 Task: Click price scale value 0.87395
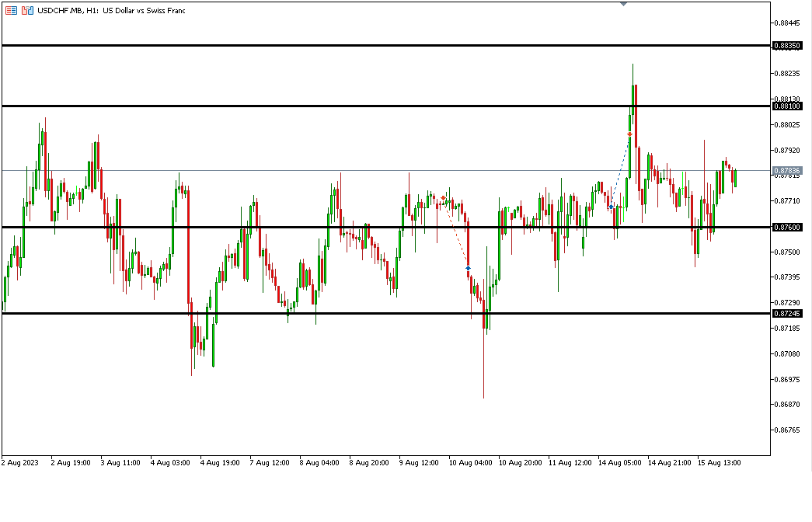point(787,277)
